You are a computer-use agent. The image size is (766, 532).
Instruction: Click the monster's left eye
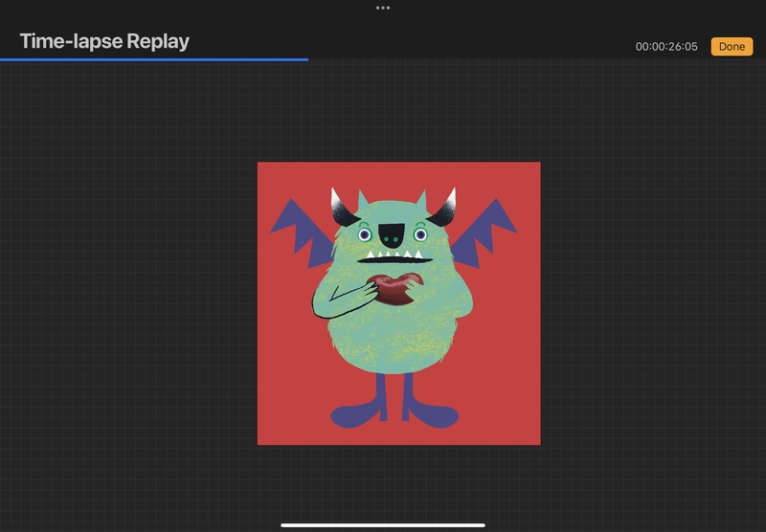(364, 234)
